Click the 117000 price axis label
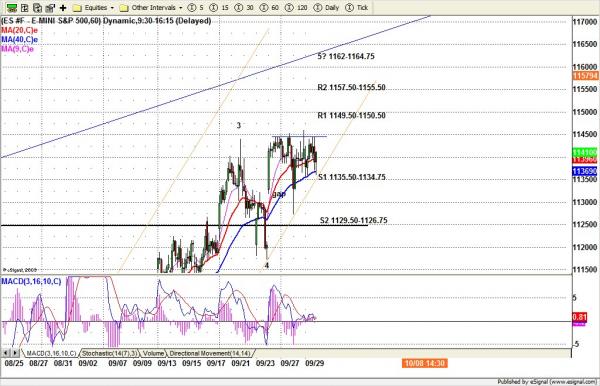Viewport: 600px width, 386px height. click(x=585, y=22)
